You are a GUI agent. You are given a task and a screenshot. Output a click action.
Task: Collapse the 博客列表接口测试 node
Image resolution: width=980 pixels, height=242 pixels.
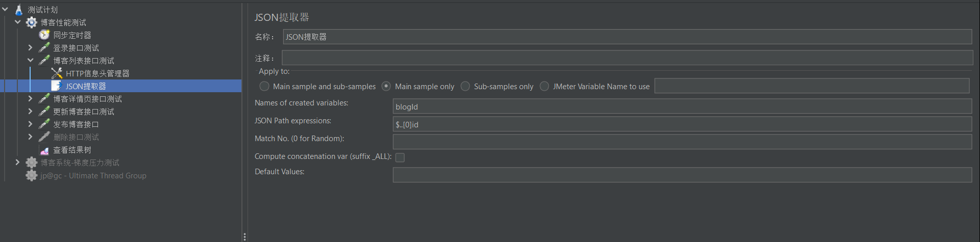31,60
